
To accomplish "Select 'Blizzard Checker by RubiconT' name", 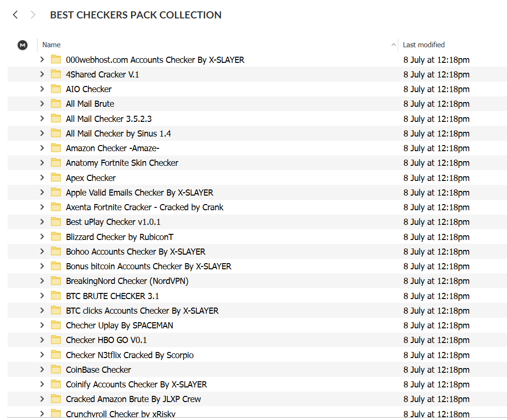I will [x=120, y=237].
